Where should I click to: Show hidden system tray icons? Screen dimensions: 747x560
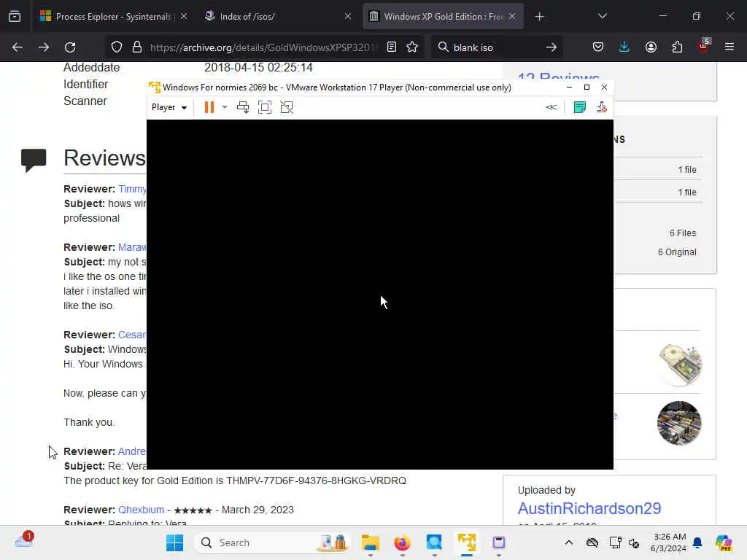[x=569, y=542]
